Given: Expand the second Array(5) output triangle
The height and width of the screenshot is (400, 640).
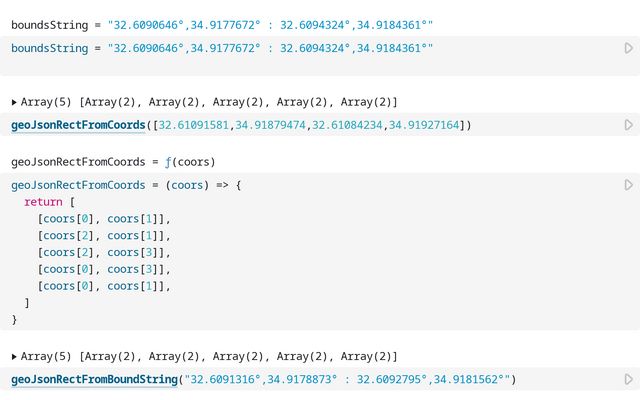Looking at the screenshot, I should [15, 356].
